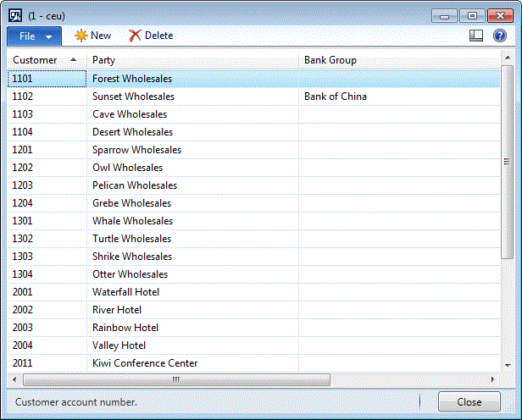
Task: Click the red Delete X icon
Action: click(x=135, y=36)
